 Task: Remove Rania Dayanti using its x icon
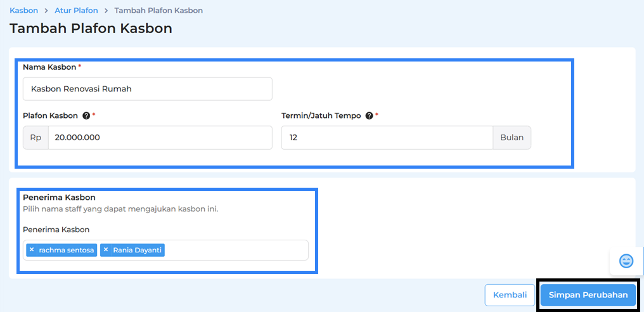(106, 250)
